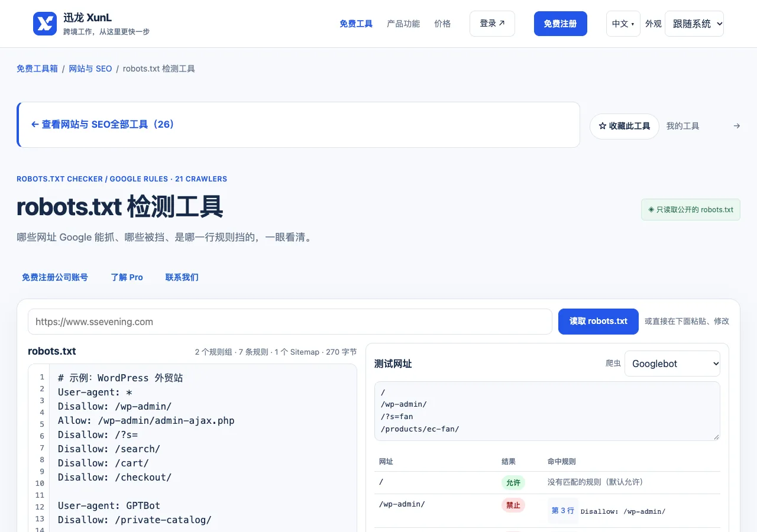Image resolution: width=757 pixels, height=532 pixels.
Task: Open the Googlebot crawler dropdown
Action: pos(672,364)
